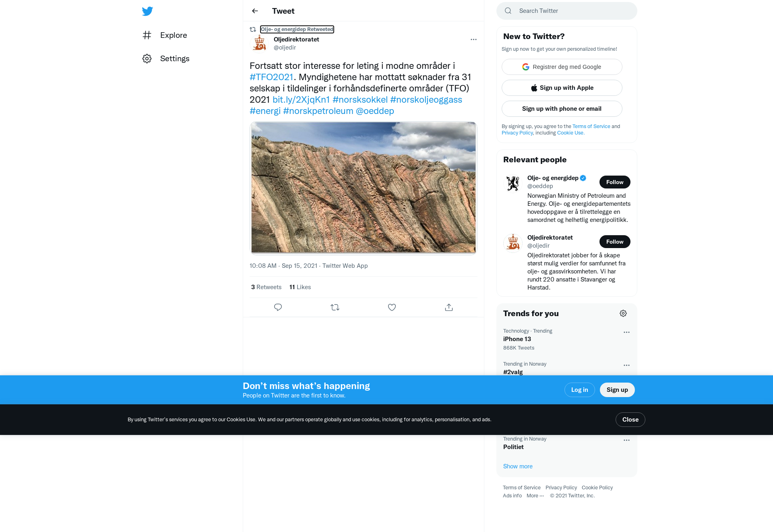Open the rock formation photo
773x532 pixels.
[364, 188]
